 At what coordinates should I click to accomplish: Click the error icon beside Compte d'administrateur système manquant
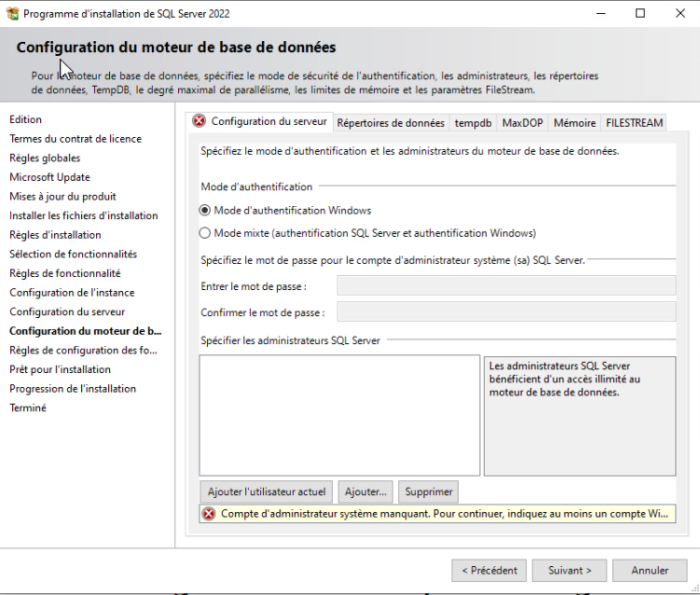[209, 514]
